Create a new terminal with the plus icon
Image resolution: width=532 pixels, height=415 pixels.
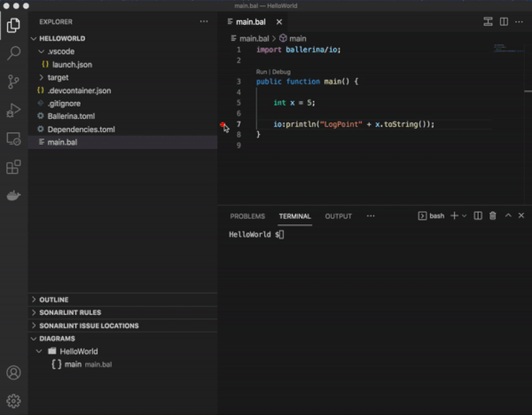(454, 215)
